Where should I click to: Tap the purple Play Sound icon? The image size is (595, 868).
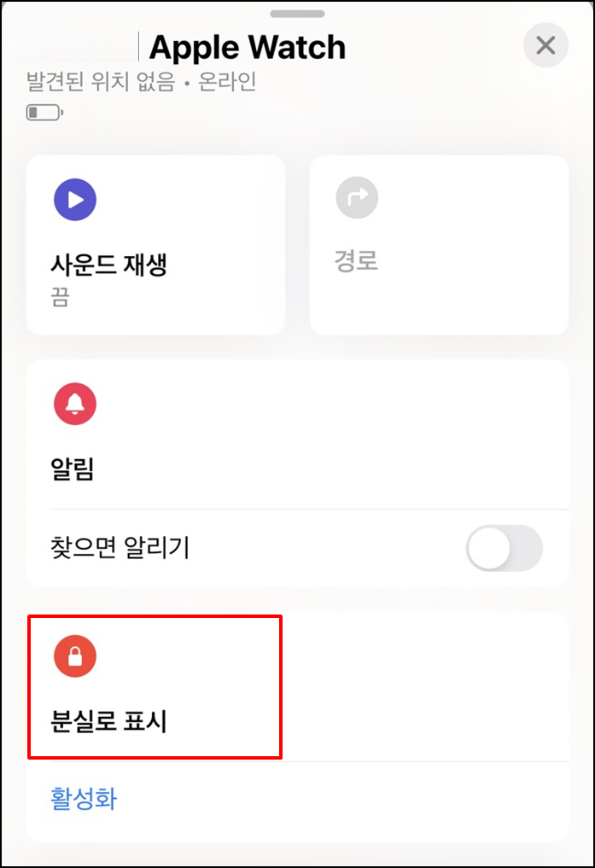point(75,199)
